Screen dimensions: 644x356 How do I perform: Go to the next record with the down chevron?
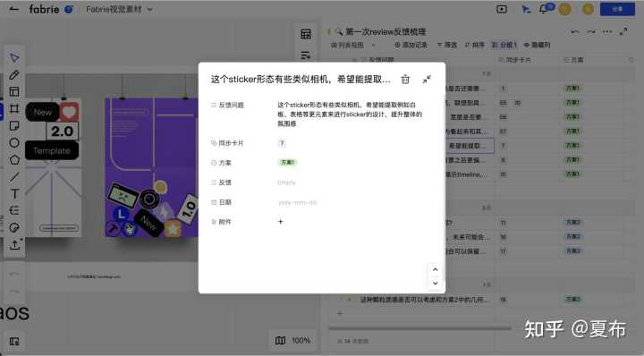coord(435,284)
